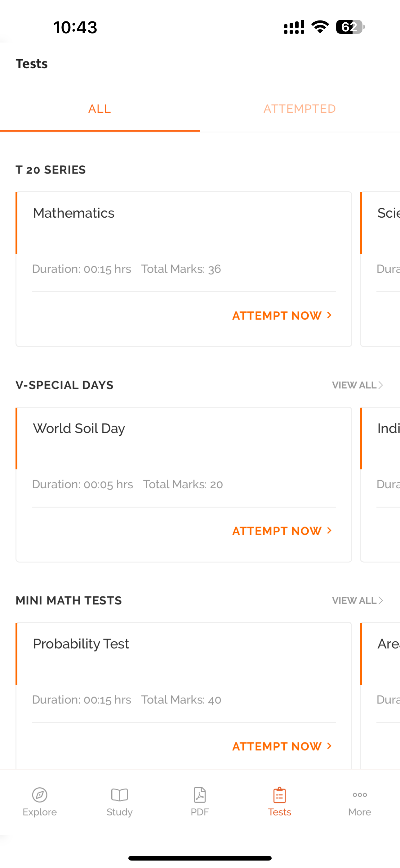The height and width of the screenshot is (868, 400).
Task: Open the Explore compass icon
Action: click(40, 795)
